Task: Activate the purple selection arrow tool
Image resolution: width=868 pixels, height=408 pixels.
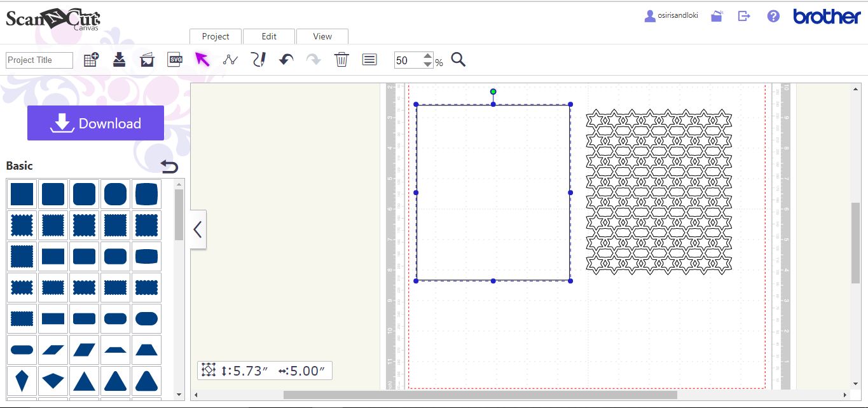Action: click(x=202, y=59)
